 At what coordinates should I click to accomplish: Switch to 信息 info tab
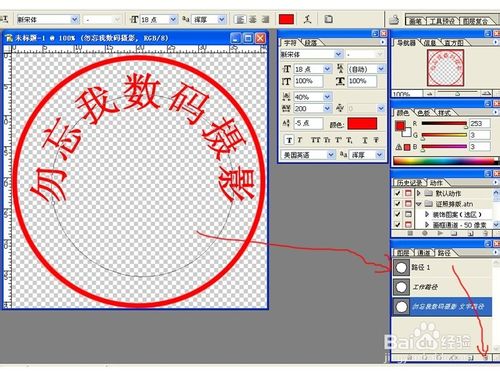click(x=430, y=43)
